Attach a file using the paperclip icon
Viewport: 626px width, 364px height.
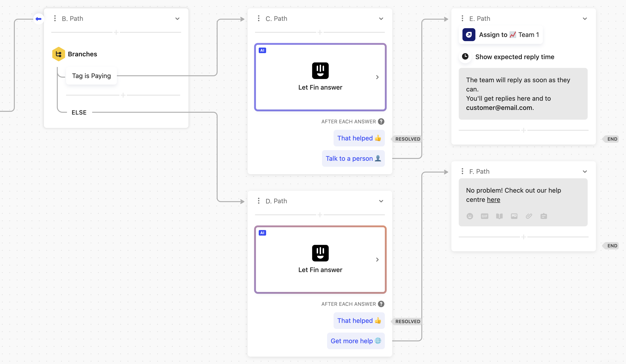(x=529, y=216)
